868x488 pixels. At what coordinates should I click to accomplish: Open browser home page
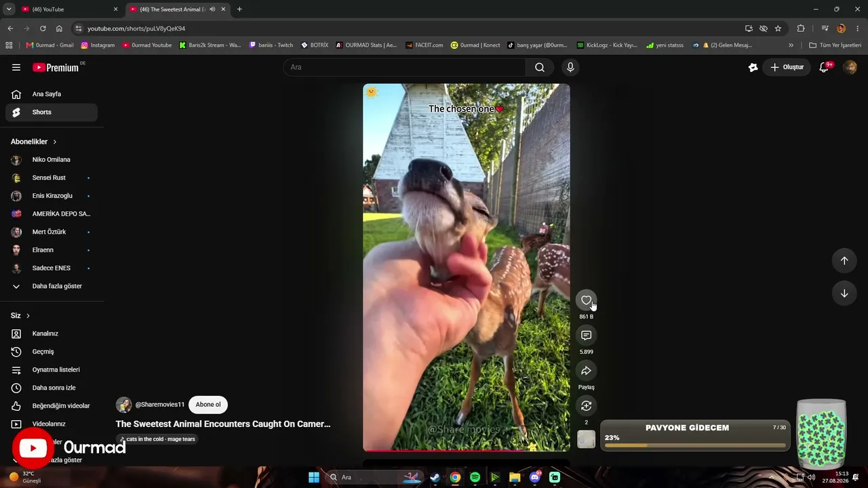click(x=59, y=28)
